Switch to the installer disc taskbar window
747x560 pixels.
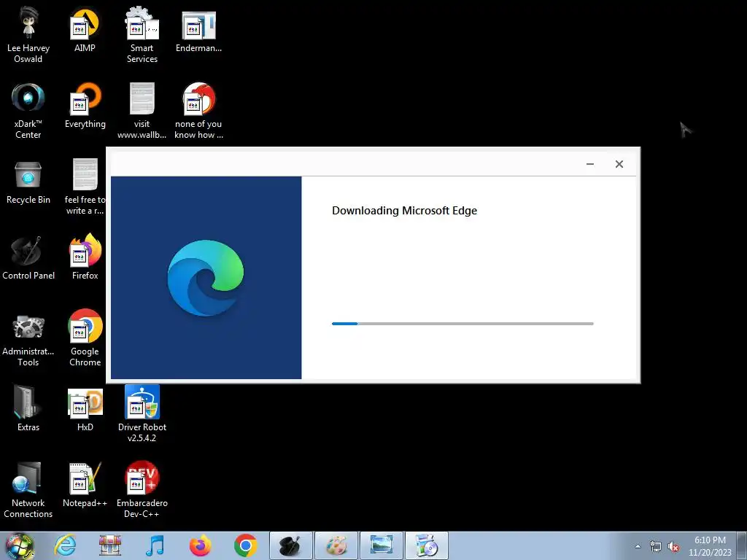point(427,545)
